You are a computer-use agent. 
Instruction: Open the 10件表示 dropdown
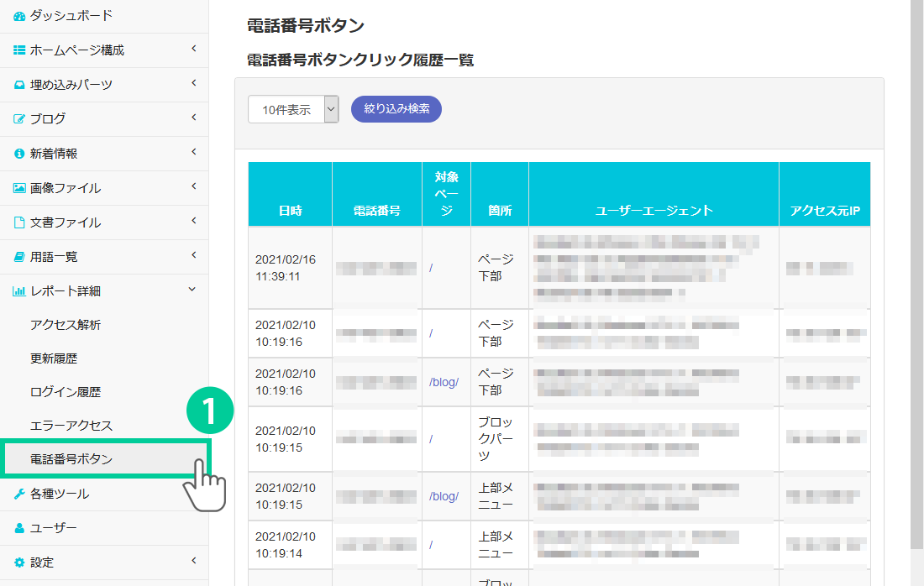293,109
